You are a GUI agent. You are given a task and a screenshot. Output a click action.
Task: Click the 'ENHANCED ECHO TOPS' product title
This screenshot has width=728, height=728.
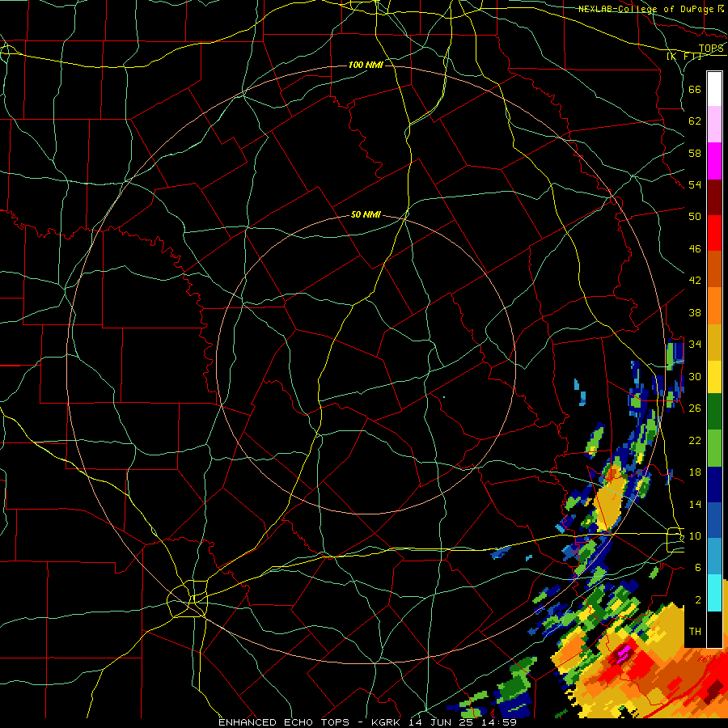point(284,722)
